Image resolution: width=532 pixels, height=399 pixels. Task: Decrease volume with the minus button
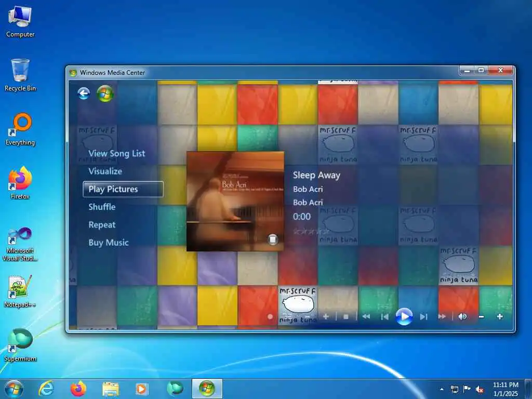[481, 317]
